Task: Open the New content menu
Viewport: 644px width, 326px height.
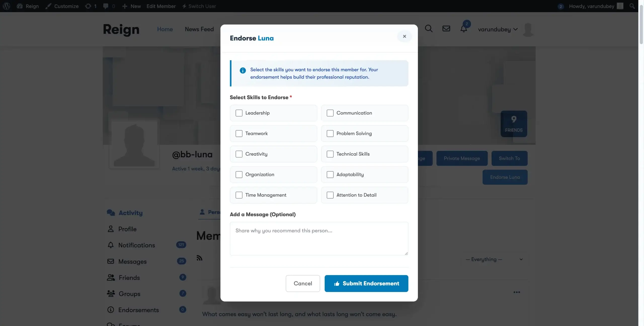Action: pos(131,6)
